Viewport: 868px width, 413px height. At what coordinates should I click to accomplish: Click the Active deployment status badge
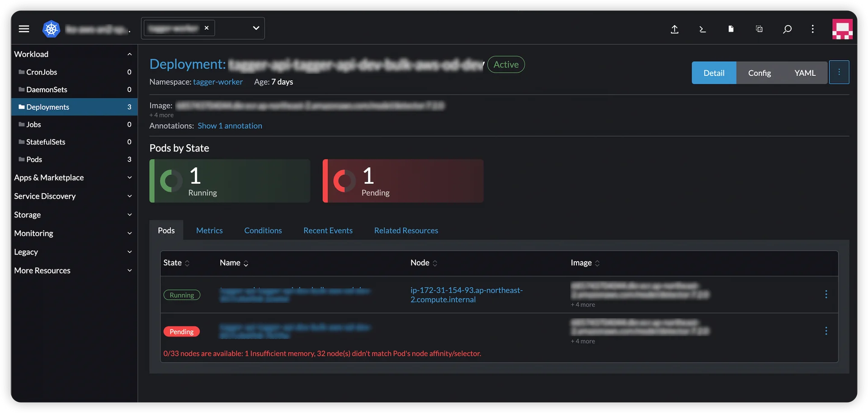point(506,65)
